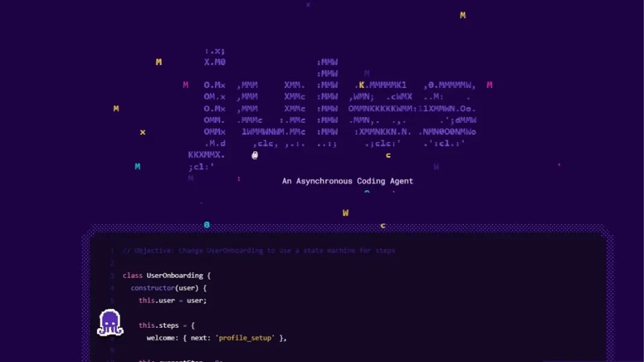Click the welcome step definition line
Screen dimensions: 644x362
[212, 338]
